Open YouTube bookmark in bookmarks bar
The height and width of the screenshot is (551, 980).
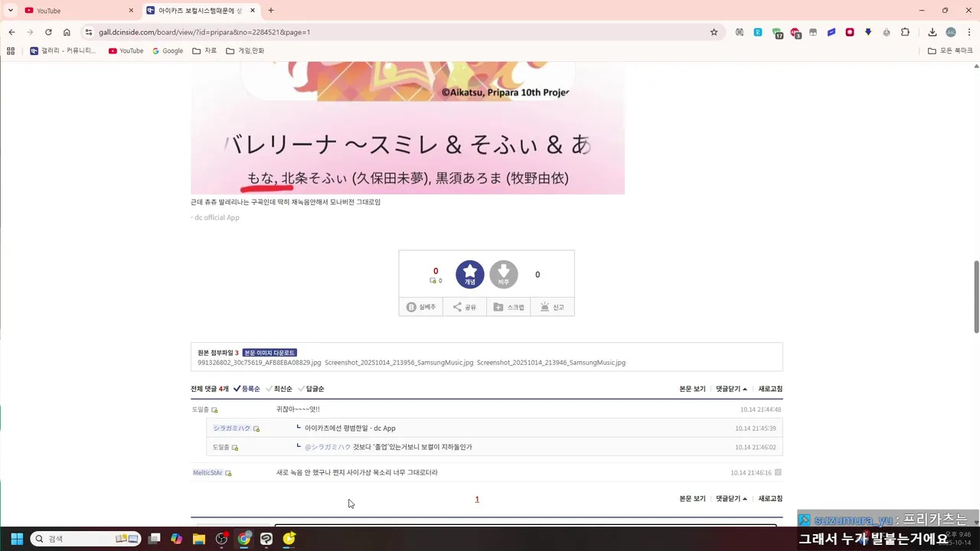click(x=126, y=51)
